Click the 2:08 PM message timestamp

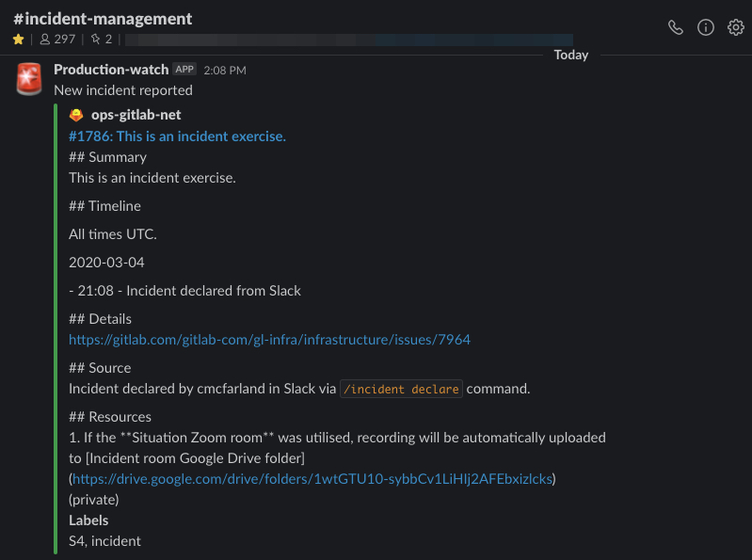coord(225,71)
